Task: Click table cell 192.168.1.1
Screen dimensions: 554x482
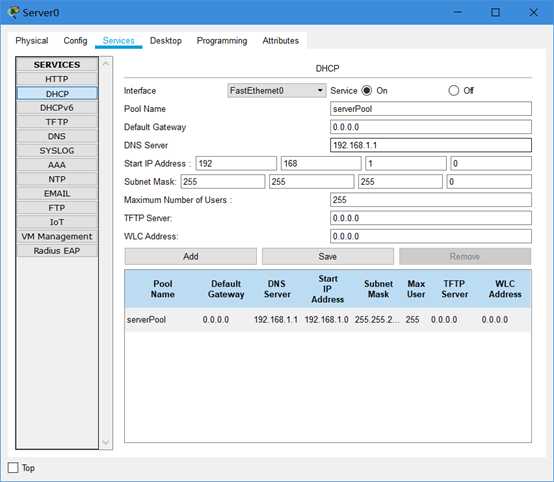Action: [x=276, y=320]
